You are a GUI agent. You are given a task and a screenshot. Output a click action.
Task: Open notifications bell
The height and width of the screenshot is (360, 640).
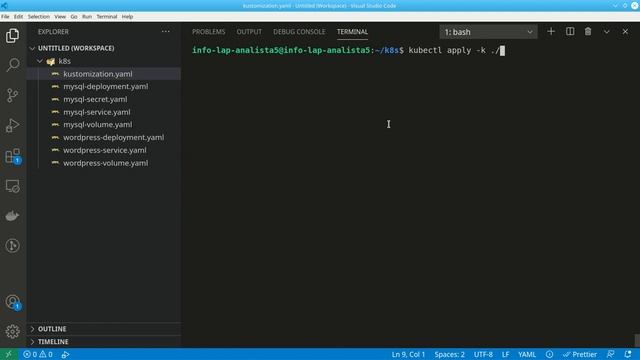tap(628, 354)
